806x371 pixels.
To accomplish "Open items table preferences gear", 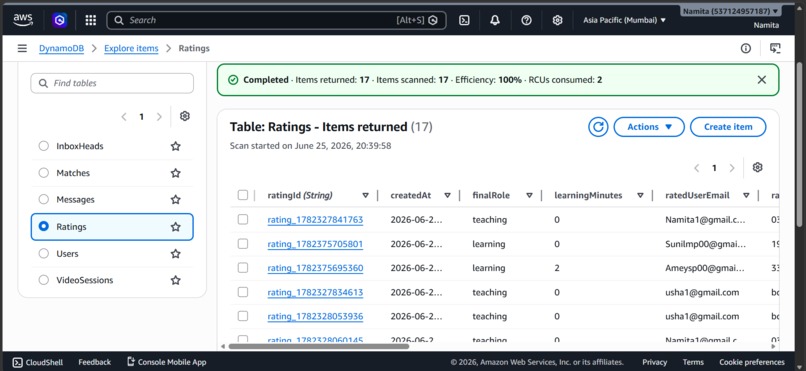I will [x=757, y=168].
